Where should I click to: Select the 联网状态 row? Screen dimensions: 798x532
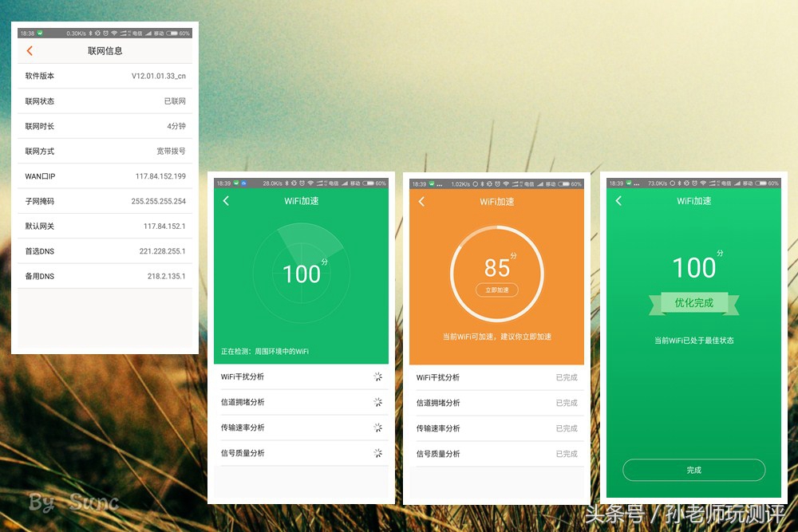105,101
